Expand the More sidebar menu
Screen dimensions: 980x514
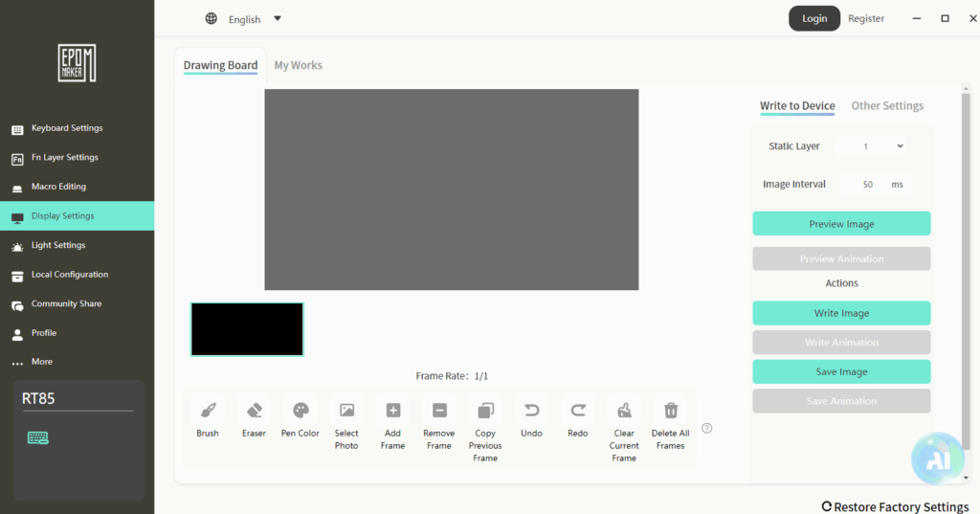pyautogui.click(x=41, y=362)
